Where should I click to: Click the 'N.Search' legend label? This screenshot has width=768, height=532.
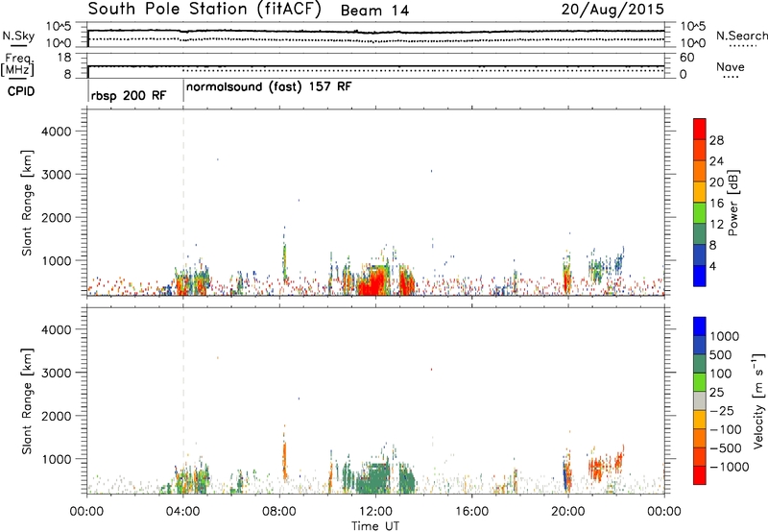tap(741, 36)
